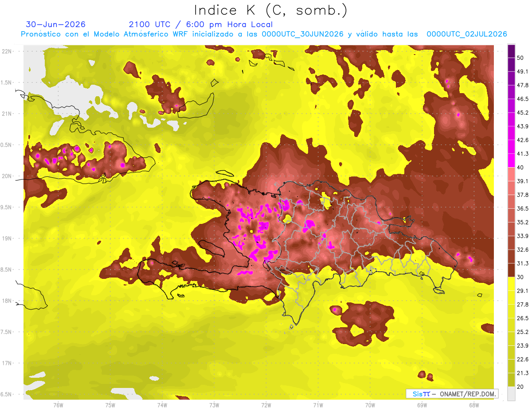Click the "1.5N" latitude label
The image size is (532, 411).
coord(6,82)
